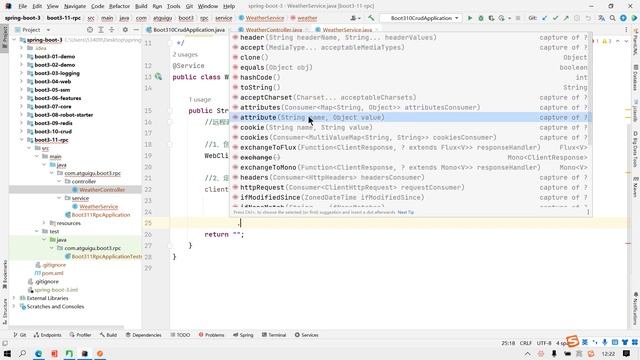Expand External Libraries node
The image size is (640, 360).
(x=14, y=298)
